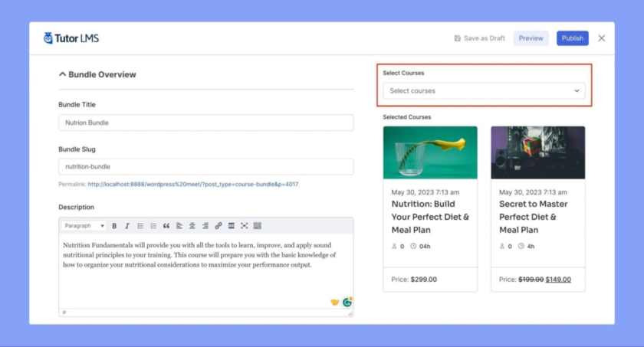Open the Select courses dropdown
The width and height of the screenshot is (644, 347).
(x=484, y=91)
